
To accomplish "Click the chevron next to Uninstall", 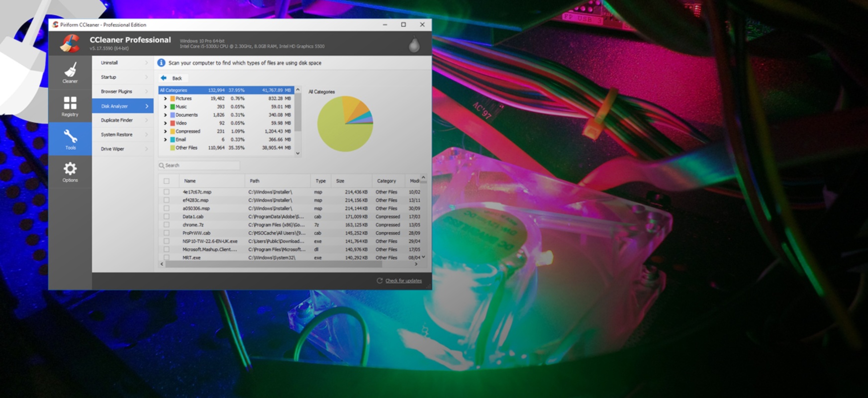I will click(147, 63).
